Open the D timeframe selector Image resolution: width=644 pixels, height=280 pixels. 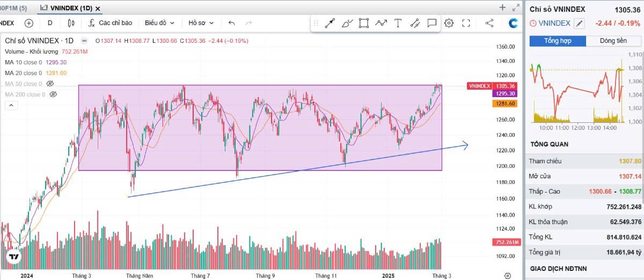[50, 23]
